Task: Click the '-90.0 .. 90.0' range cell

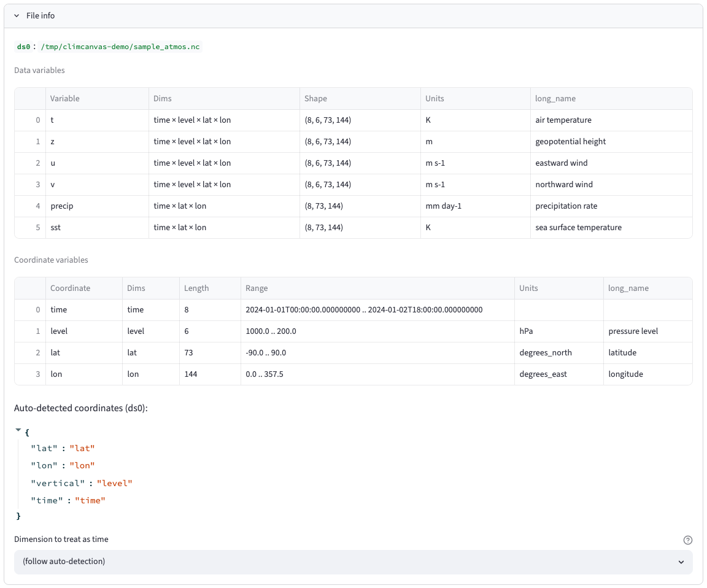Action: click(x=377, y=353)
